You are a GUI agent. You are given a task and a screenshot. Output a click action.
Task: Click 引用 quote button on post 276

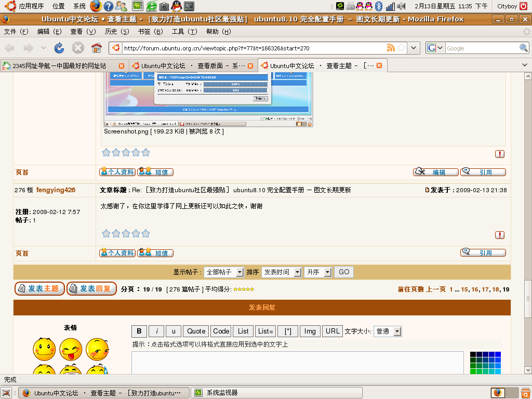[x=483, y=252]
